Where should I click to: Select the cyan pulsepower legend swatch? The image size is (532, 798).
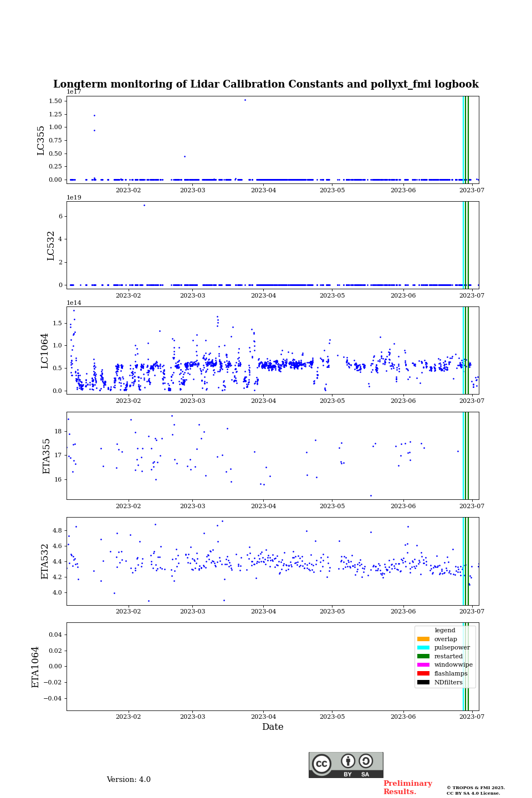pyautogui.click(x=423, y=648)
